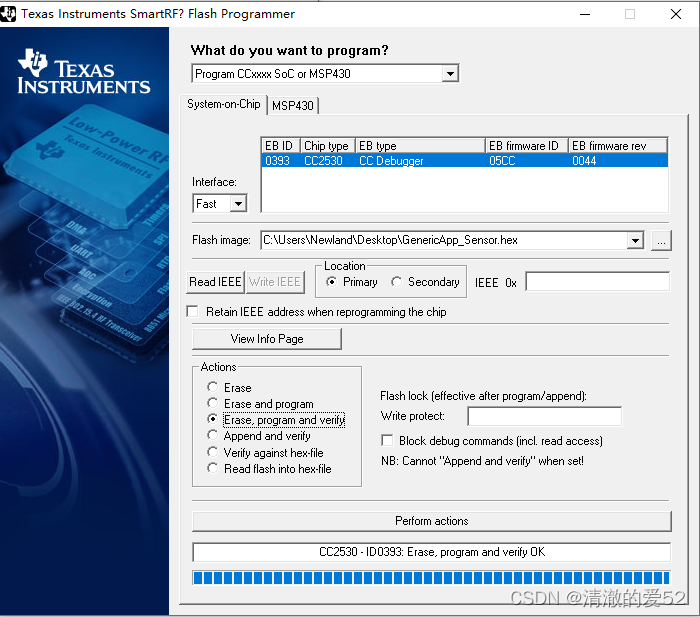Click the Read IEEE button
Viewport: 700px width, 617px height.
point(215,282)
